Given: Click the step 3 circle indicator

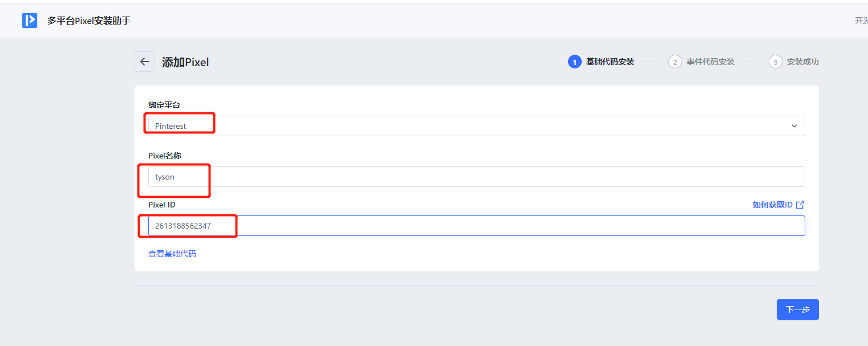Looking at the screenshot, I should [775, 62].
